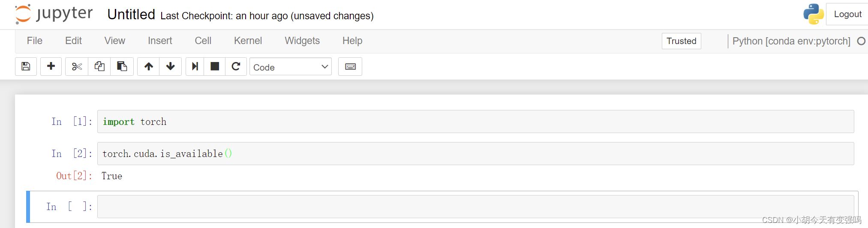Viewport: 868px width, 228px height.
Task: Click the save and checkpoint icon
Action: click(26, 66)
